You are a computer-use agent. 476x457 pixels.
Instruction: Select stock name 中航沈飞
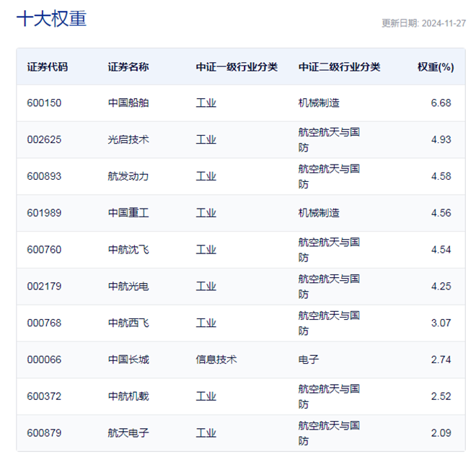128,250
